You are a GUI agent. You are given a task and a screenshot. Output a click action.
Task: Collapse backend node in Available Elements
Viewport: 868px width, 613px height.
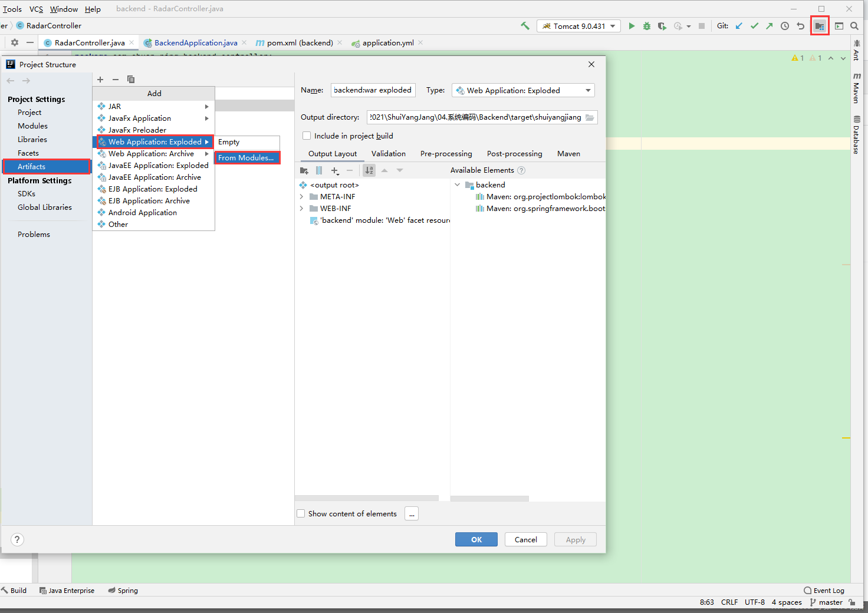457,185
